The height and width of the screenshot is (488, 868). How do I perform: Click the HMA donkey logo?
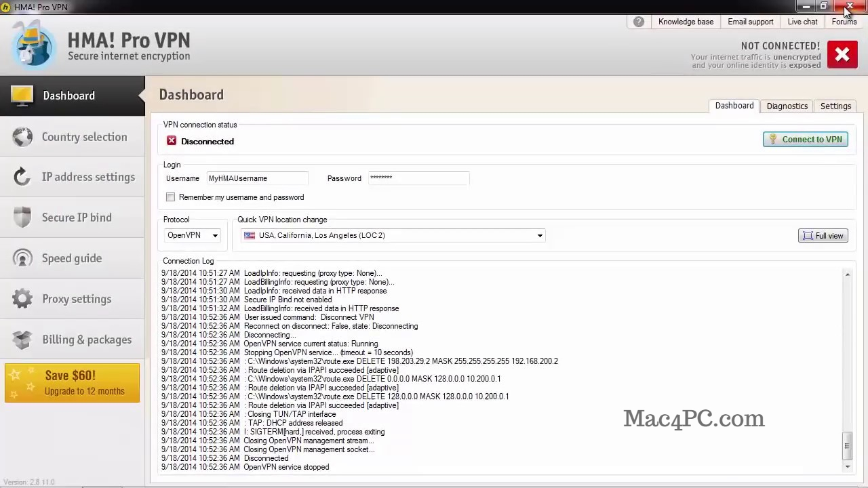33,44
